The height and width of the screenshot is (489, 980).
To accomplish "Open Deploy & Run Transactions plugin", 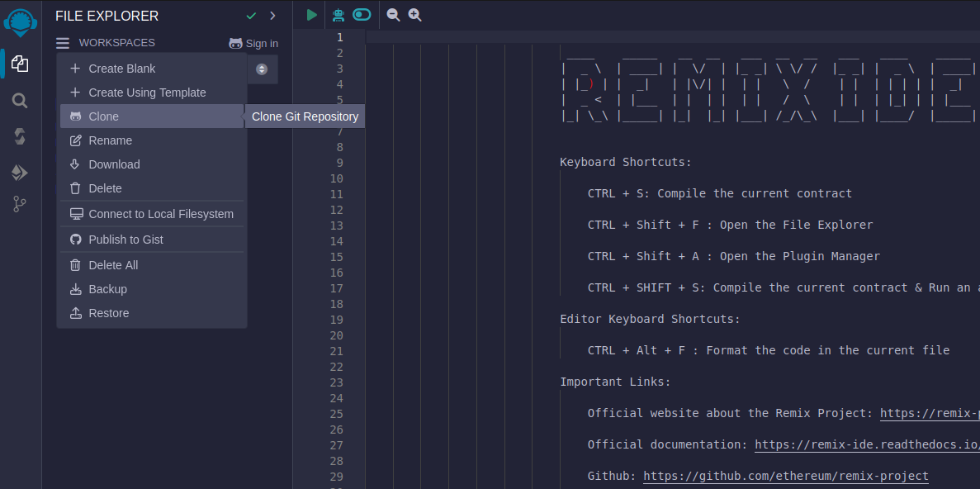I will pyautogui.click(x=20, y=172).
